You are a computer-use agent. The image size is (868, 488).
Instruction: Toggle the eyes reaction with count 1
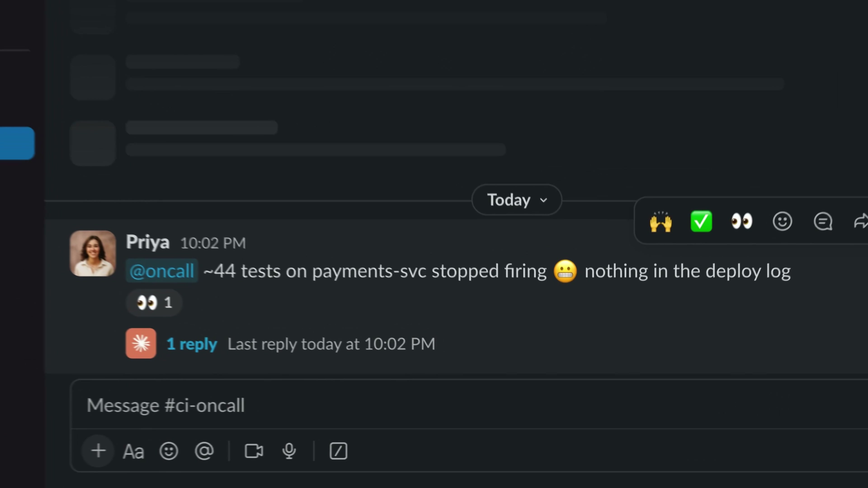click(x=154, y=303)
